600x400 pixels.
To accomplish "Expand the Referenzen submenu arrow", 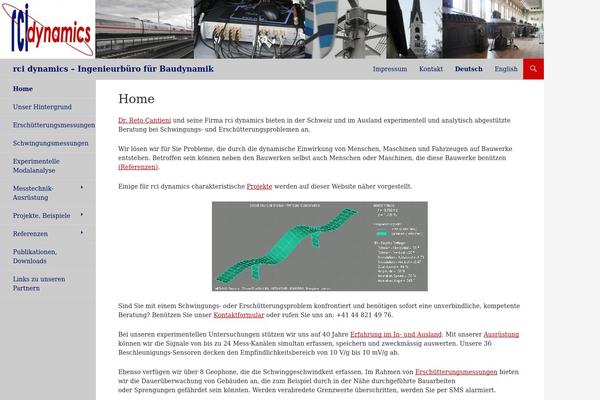I will pos(82,233).
